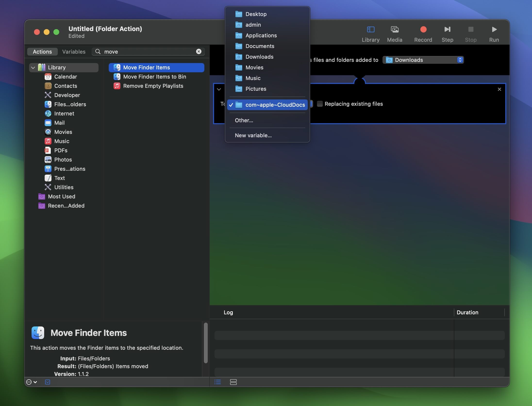Open the PDFs category
Viewport: 532px width, 406px height.
coord(61,150)
